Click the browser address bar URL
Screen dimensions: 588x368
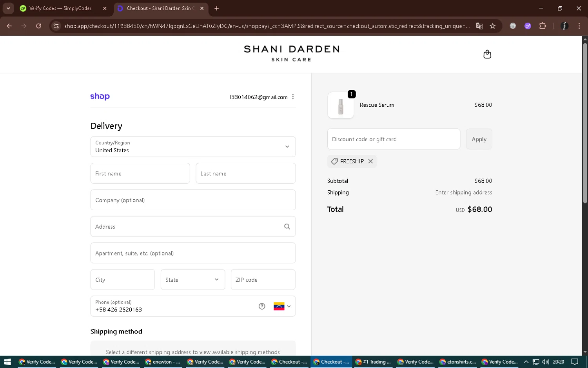coord(267,26)
